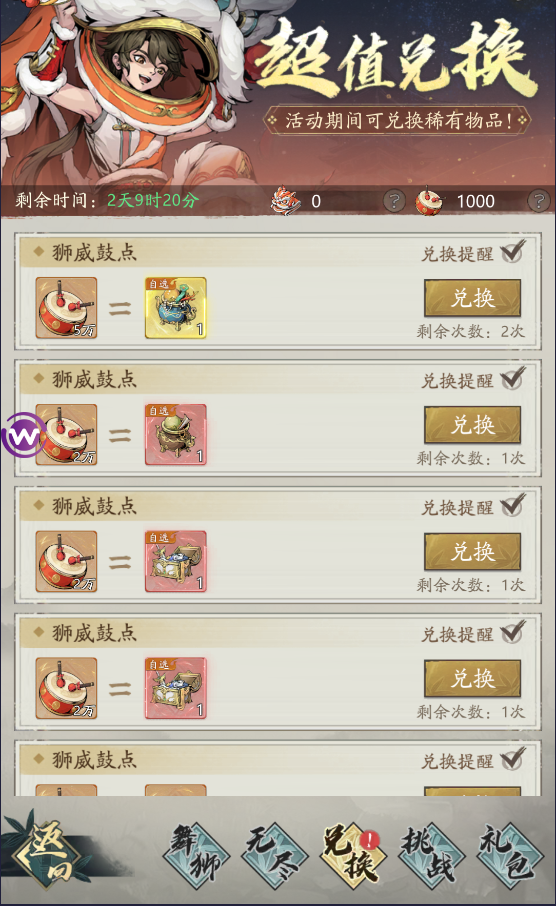Open help beside the 1000 drum points

pyautogui.click(x=538, y=201)
